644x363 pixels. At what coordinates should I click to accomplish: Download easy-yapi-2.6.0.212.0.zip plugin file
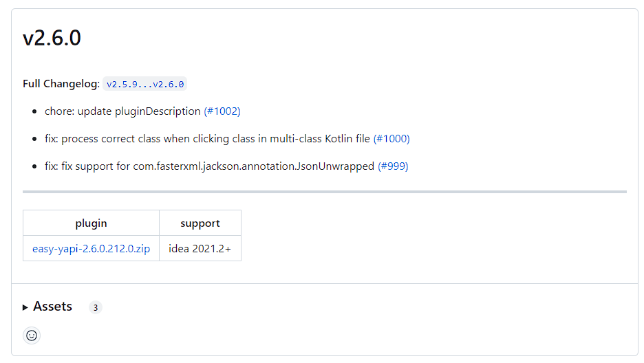(91, 249)
